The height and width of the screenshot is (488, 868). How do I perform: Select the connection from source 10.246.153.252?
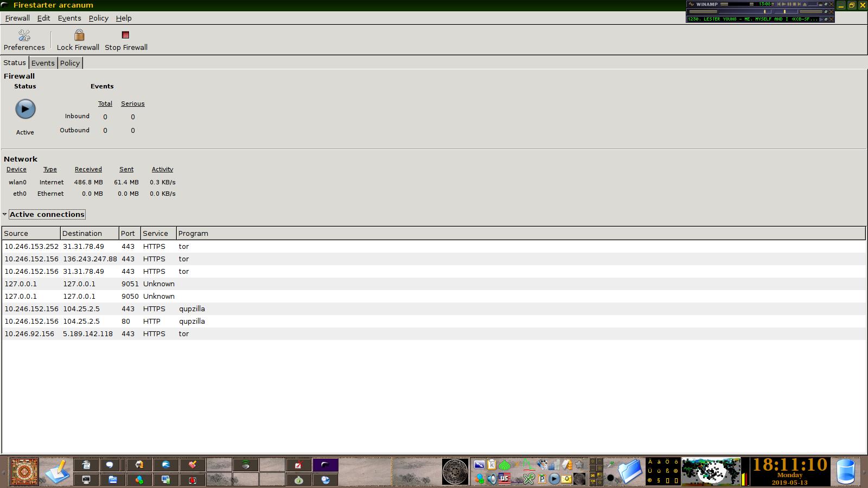point(434,246)
